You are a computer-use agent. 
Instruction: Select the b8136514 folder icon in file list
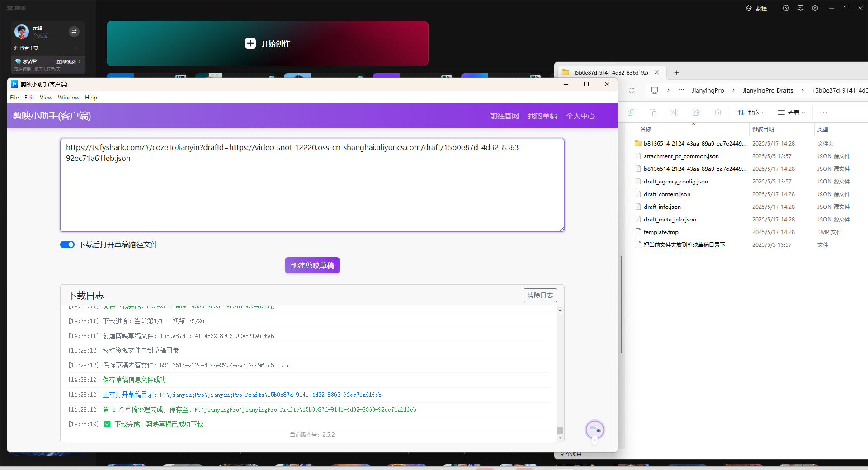638,143
